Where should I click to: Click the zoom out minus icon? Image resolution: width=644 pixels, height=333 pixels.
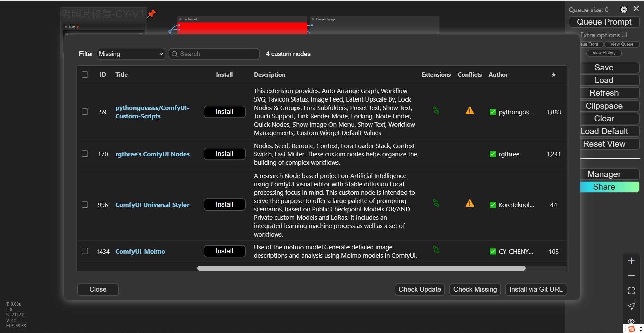point(631,276)
